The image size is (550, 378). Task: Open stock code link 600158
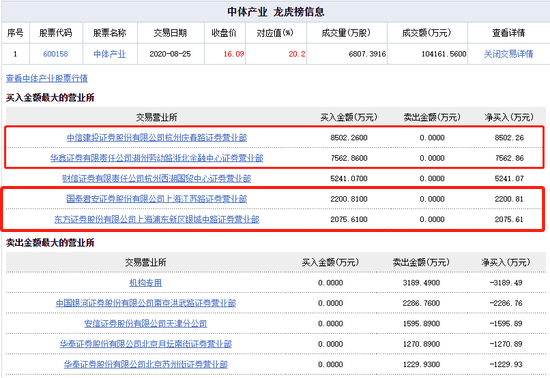[x=55, y=54]
